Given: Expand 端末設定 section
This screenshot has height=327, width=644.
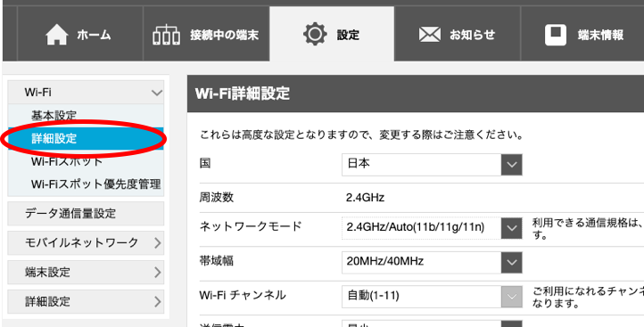Looking at the screenshot, I should click(86, 272).
